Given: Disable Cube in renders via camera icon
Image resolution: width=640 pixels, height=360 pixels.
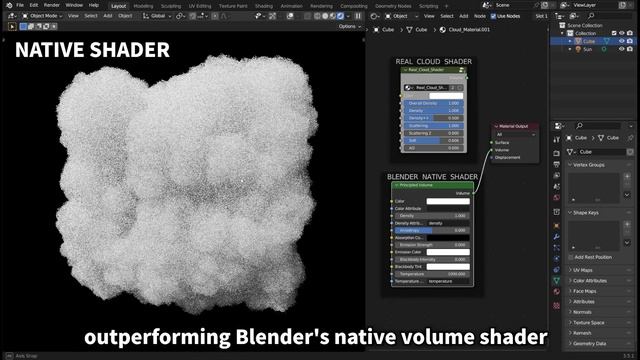Looking at the screenshot, I should [x=630, y=41].
